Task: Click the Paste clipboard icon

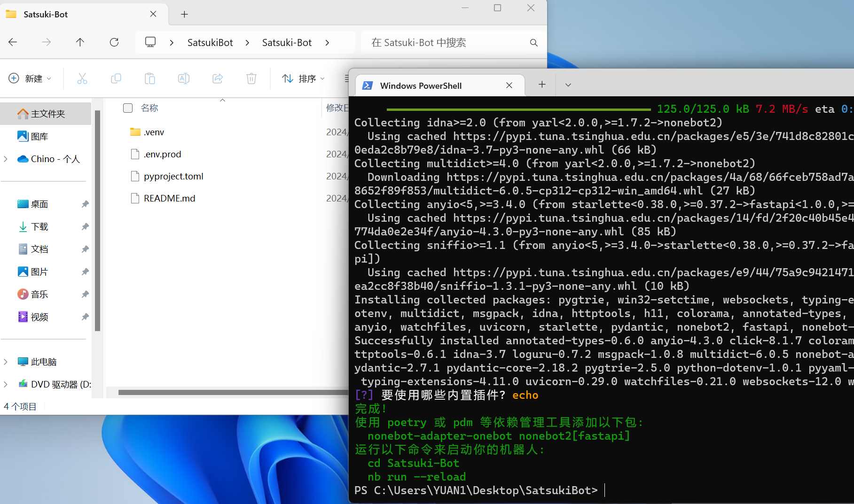Action: [x=150, y=78]
